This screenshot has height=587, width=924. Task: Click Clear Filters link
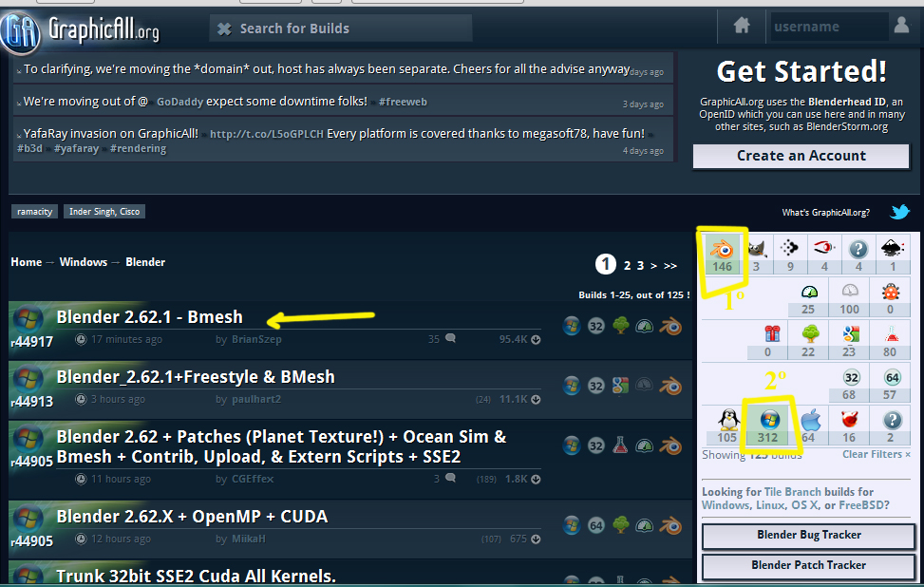pos(877,454)
